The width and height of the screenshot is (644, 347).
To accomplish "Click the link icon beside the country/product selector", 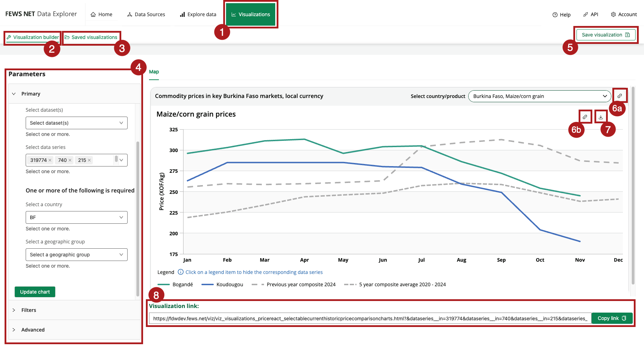I will coord(620,96).
